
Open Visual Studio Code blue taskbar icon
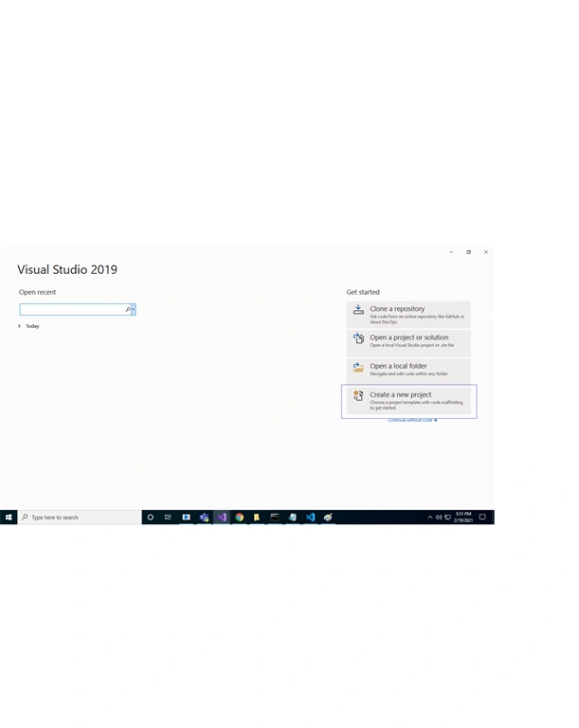[310, 518]
